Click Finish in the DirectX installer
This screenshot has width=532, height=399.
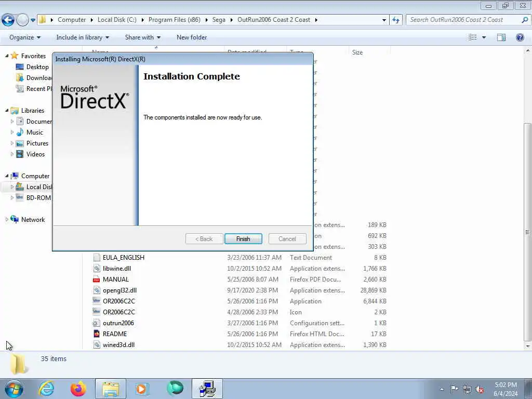tap(243, 239)
